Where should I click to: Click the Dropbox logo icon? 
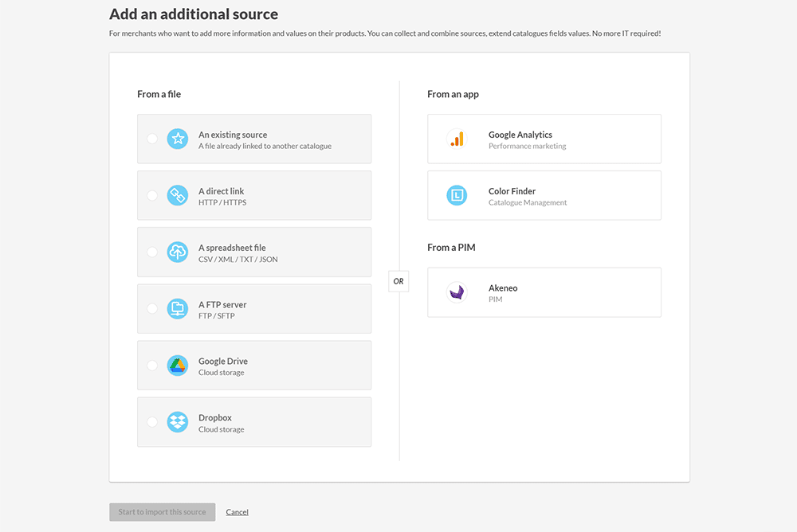[x=178, y=422]
